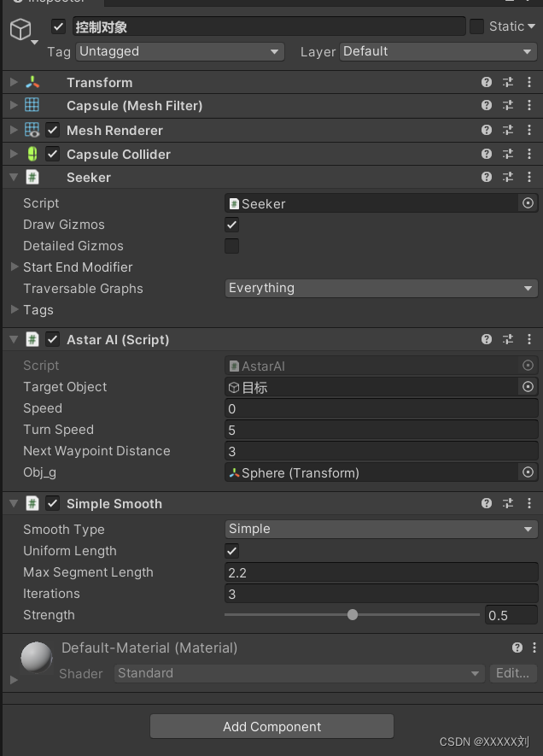The image size is (543, 756).
Task: Click the Mesh Renderer help icon
Action: 487,130
